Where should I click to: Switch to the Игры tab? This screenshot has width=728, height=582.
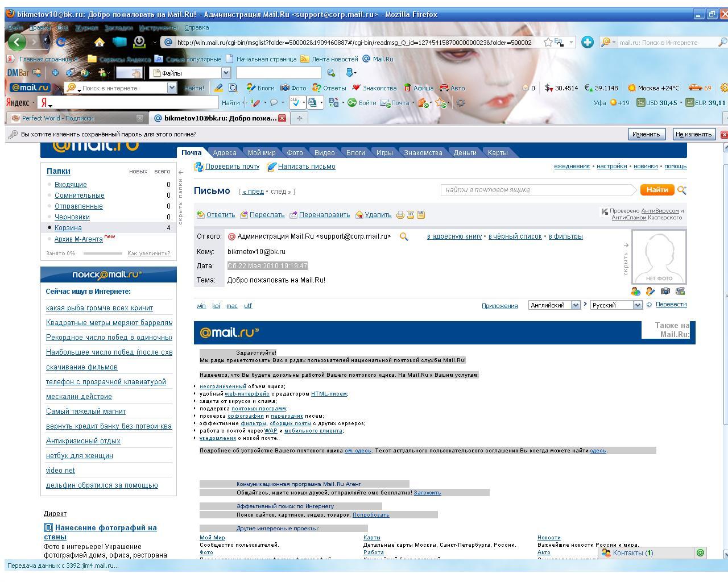tap(384, 152)
